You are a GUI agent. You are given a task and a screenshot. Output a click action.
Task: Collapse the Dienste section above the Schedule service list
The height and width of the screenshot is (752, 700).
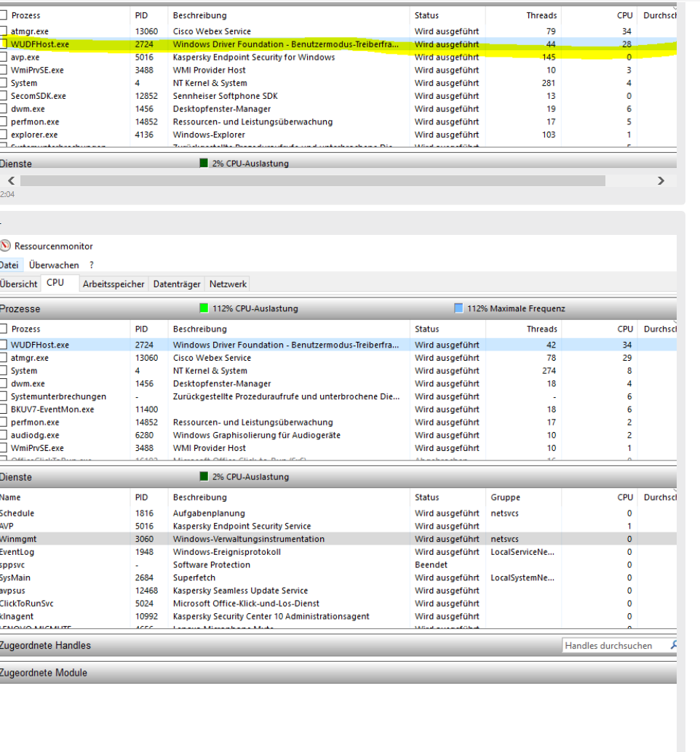(338, 476)
